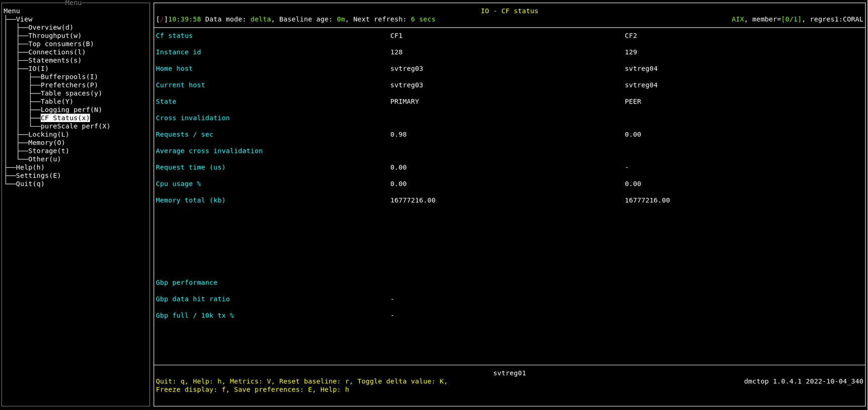The height and width of the screenshot is (410, 868).
Task: Click the CF1 column header
Action: [x=396, y=36]
